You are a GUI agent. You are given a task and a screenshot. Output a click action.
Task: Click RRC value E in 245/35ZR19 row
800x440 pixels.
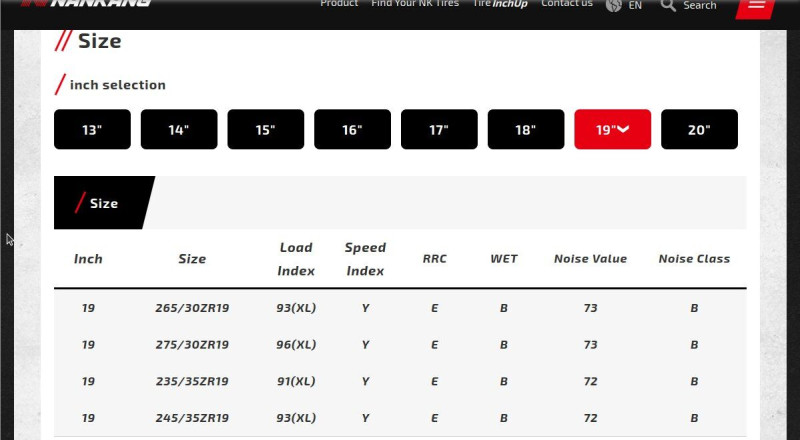point(435,418)
